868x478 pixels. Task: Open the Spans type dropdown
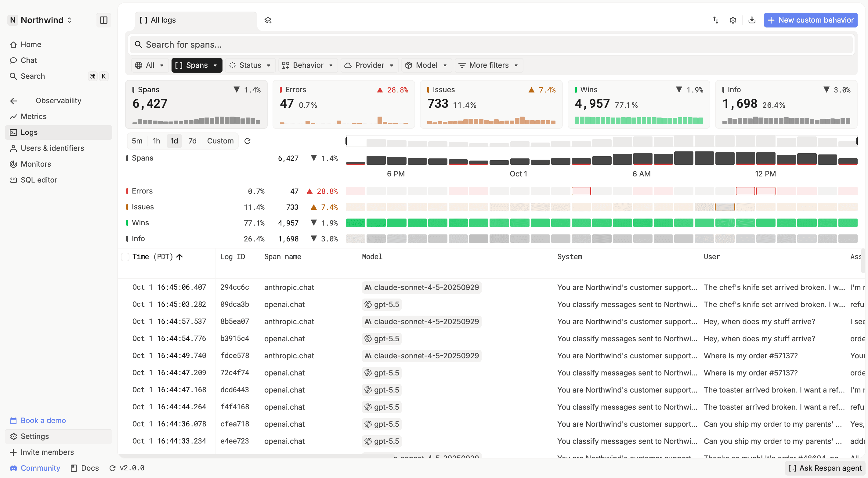[197, 65]
